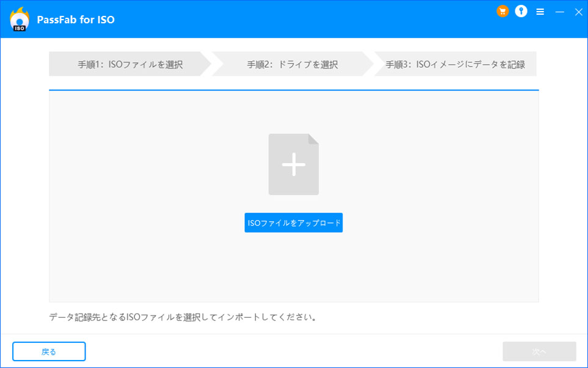The width and height of the screenshot is (588, 368).
Task: Click ISOファイルをアップロード button
Action: point(294,223)
